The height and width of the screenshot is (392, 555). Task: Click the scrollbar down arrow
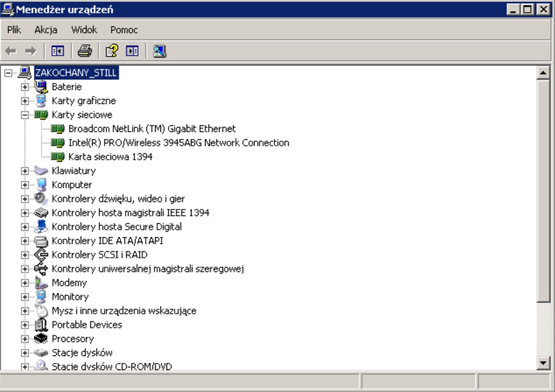(543, 363)
